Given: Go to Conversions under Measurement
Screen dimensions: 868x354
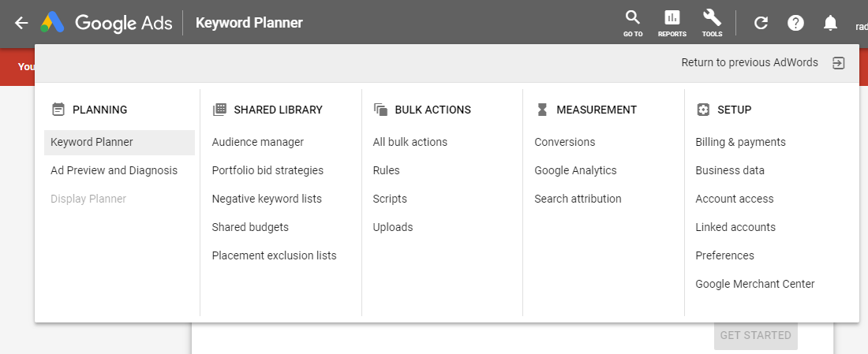Looking at the screenshot, I should (565, 142).
